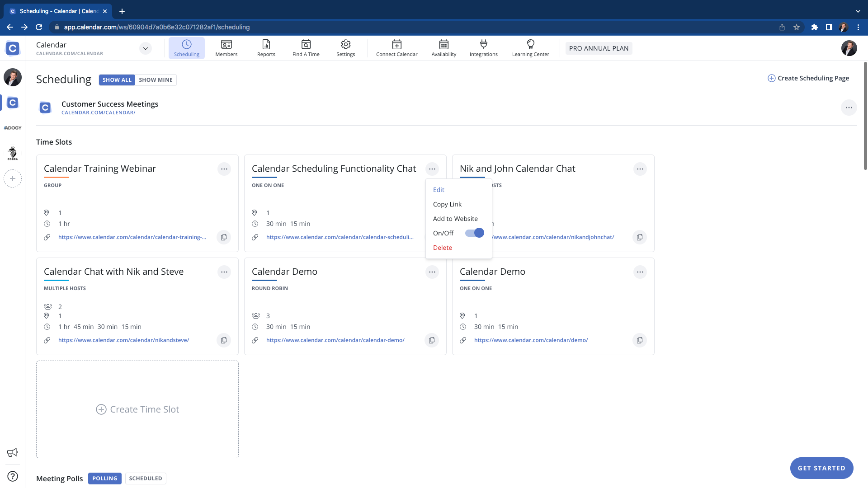Open the Reports icon
The height and width of the screenshot is (488, 868).
click(x=266, y=48)
